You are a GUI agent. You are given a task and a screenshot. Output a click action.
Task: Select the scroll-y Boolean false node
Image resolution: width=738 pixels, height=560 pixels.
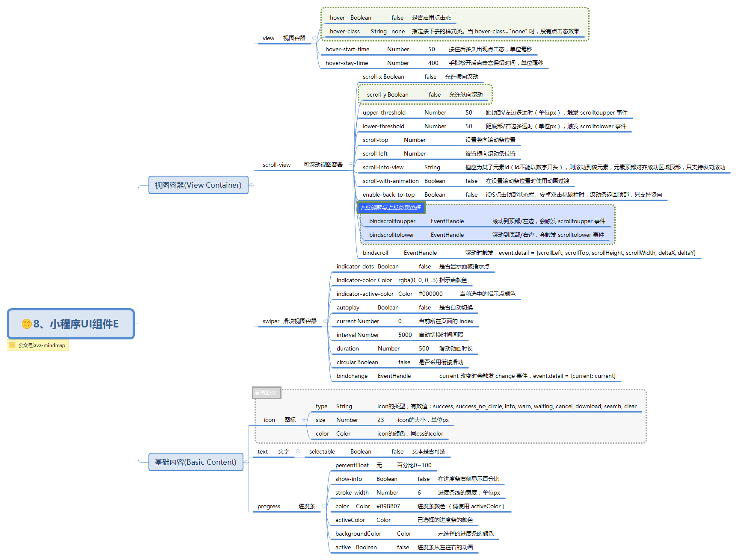tap(425, 95)
